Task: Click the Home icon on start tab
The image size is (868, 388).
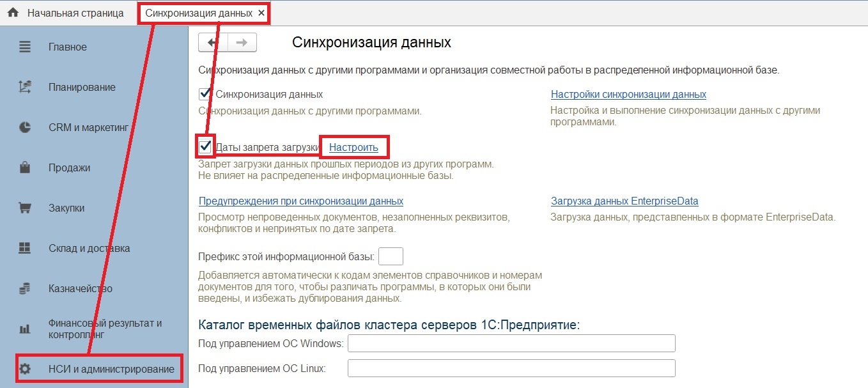Action: pyautogui.click(x=13, y=13)
